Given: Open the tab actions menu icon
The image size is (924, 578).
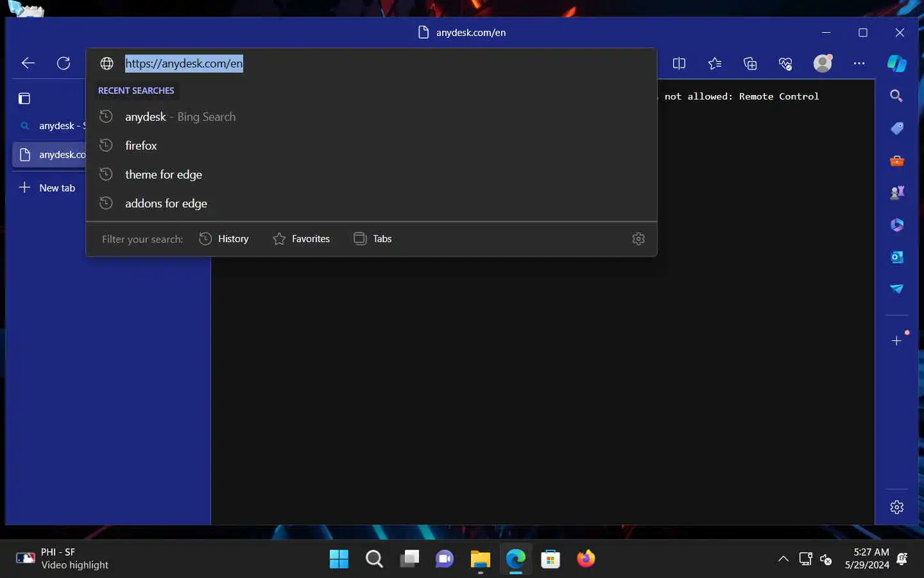Looking at the screenshot, I should coord(24,98).
